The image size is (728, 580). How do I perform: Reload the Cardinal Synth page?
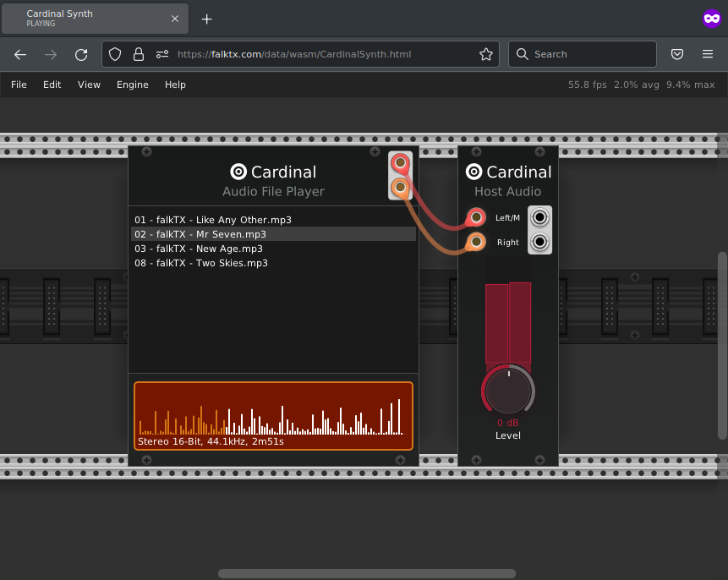[x=81, y=54]
